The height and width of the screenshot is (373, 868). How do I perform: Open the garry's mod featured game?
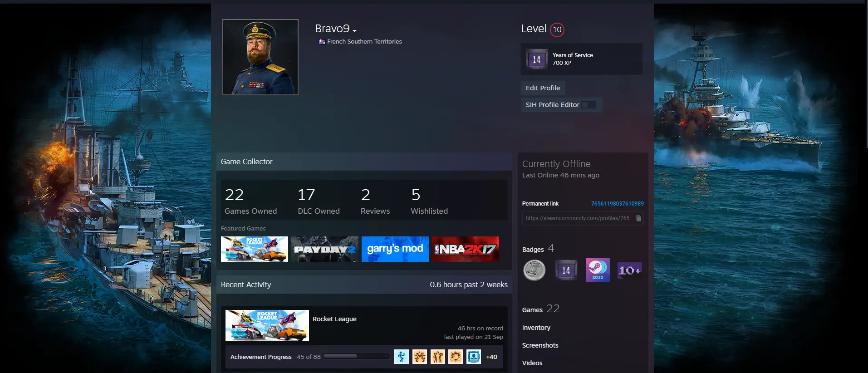[395, 249]
